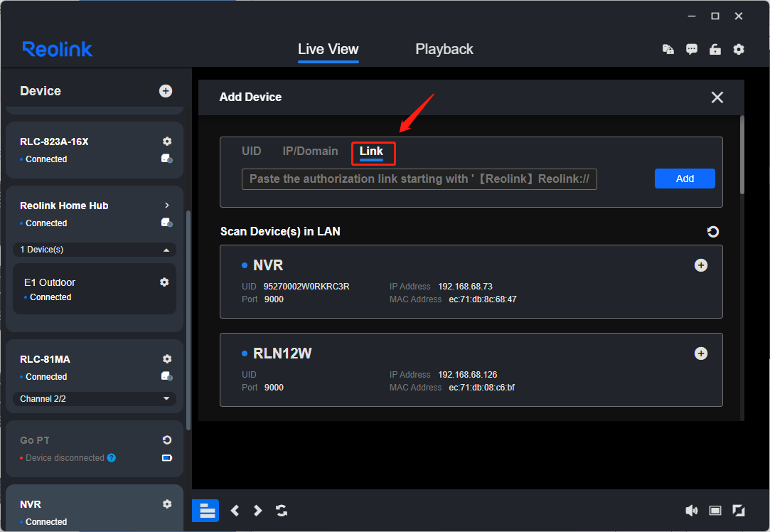Click the Add Device dialog scrollbar
770x532 pixels.
(742, 155)
